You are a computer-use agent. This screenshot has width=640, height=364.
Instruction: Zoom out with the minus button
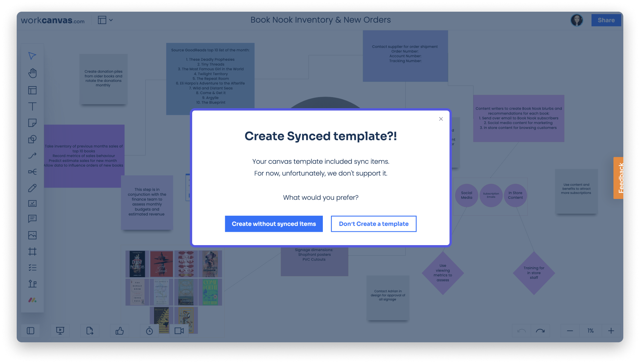[570, 331]
